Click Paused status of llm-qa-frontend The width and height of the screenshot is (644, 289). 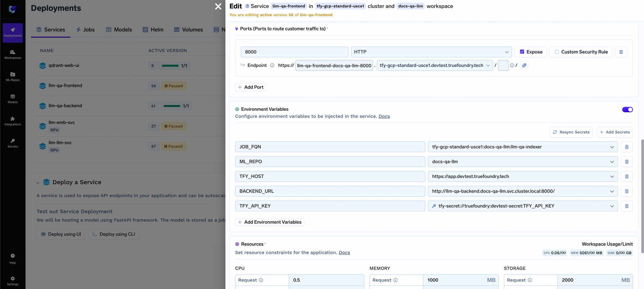pos(174,86)
